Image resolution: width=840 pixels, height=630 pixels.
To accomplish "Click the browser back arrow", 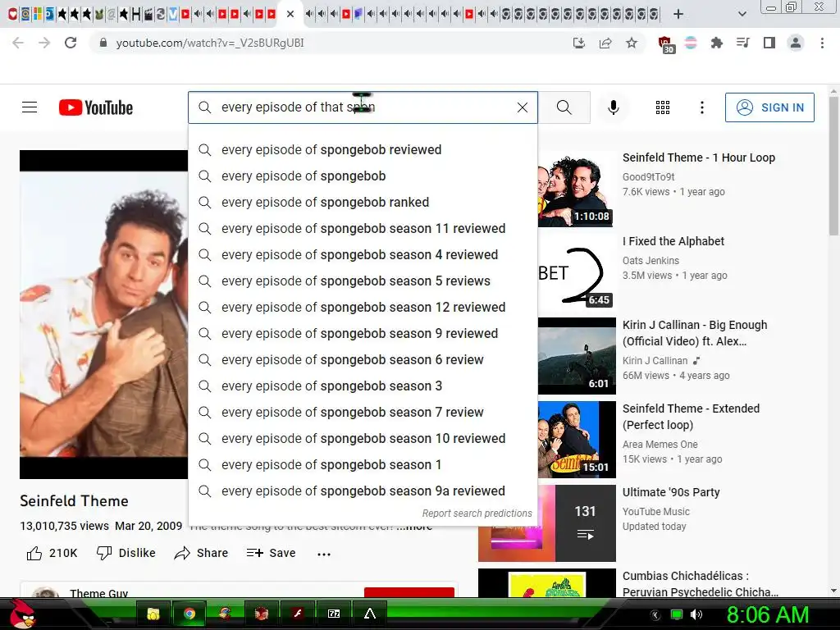I will pos(18,43).
